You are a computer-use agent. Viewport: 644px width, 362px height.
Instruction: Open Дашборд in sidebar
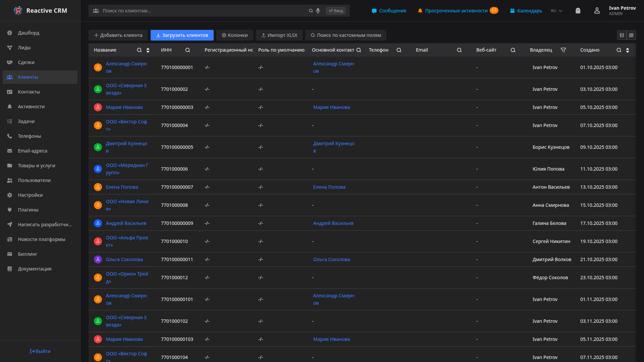(x=40, y=33)
